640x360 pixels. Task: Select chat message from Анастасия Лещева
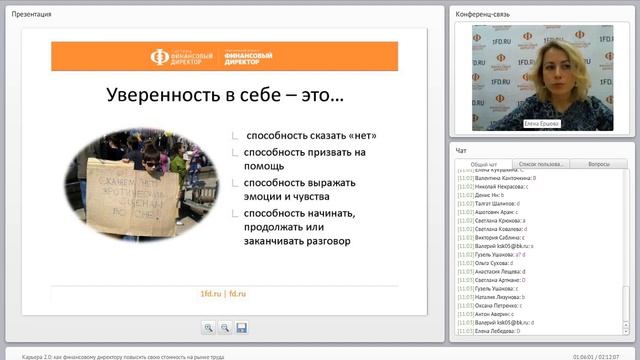pos(491,271)
